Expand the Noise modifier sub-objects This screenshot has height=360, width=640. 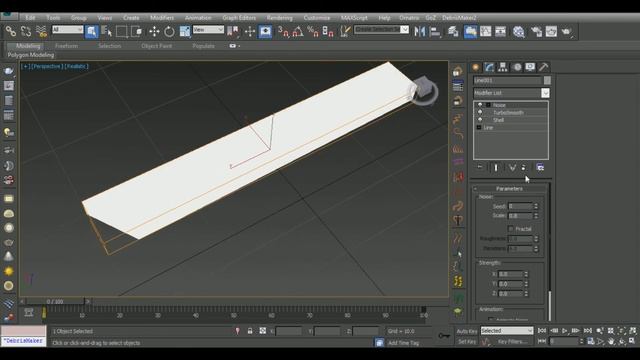pyautogui.click(x=488, y=105)
